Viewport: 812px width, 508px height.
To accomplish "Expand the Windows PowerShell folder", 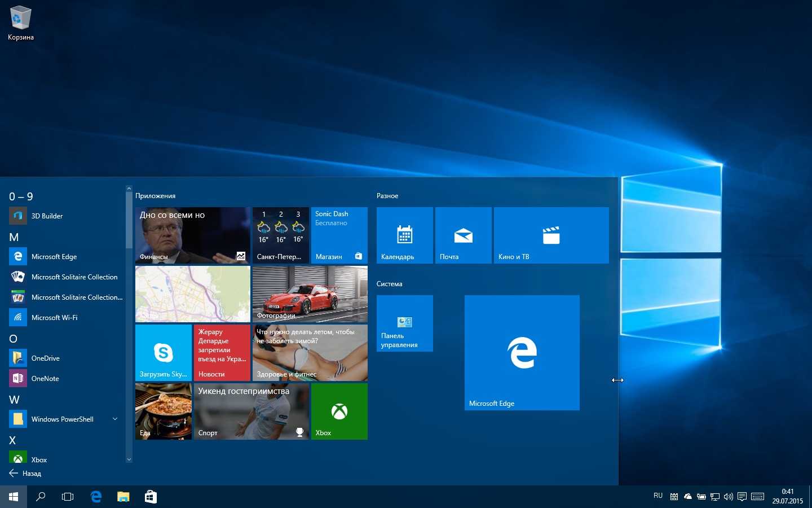I will tap(115, 419).
